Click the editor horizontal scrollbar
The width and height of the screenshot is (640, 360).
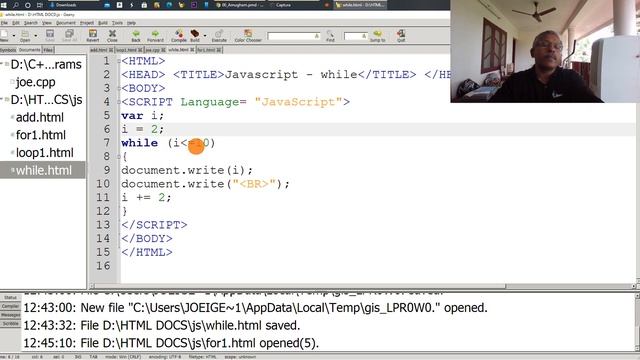click(362, 286)
